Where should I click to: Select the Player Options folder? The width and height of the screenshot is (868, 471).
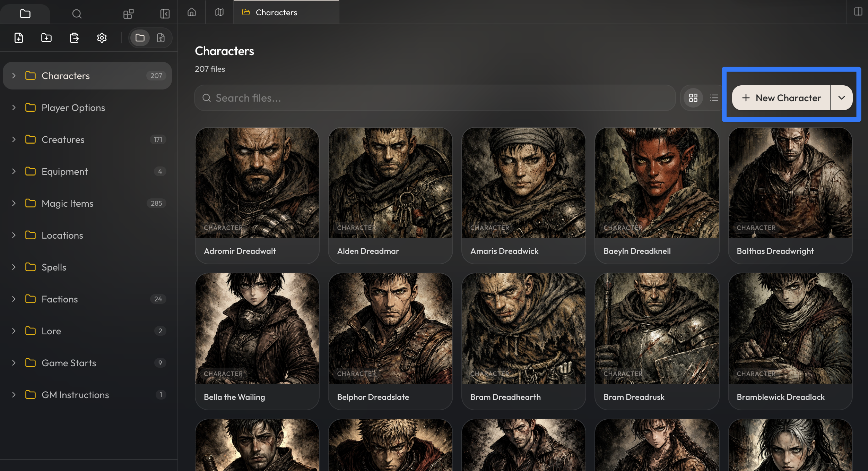point(87,108)
